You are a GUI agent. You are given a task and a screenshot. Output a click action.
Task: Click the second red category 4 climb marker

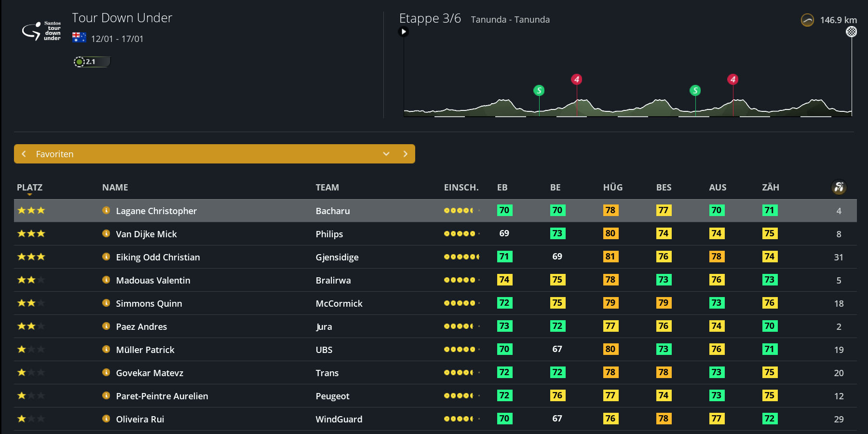click(733, 79)
